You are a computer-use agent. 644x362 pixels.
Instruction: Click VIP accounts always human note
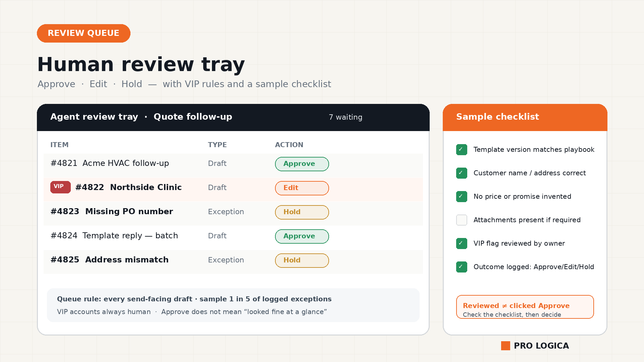[104, 312]
